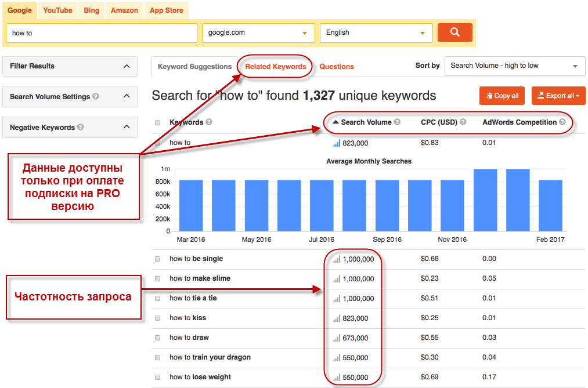Click the 'Average Monthly Searches' chart title
The width and height of the screenshot is (588, 388).
point(369,161)
